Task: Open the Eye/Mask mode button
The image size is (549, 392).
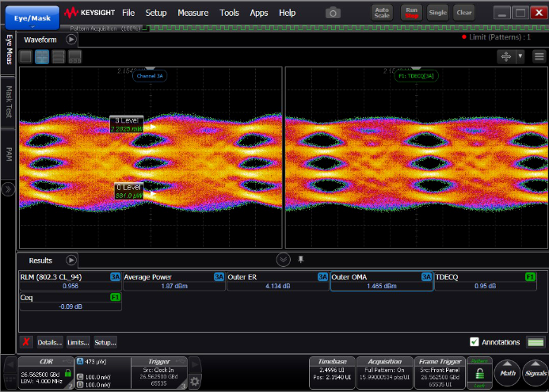Action: tap(32, 18)
